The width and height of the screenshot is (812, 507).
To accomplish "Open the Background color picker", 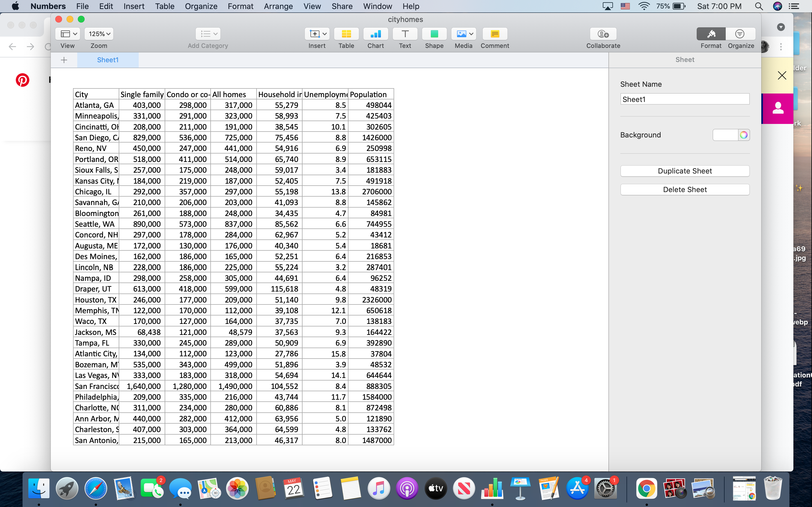I will [x=743, y=135].
